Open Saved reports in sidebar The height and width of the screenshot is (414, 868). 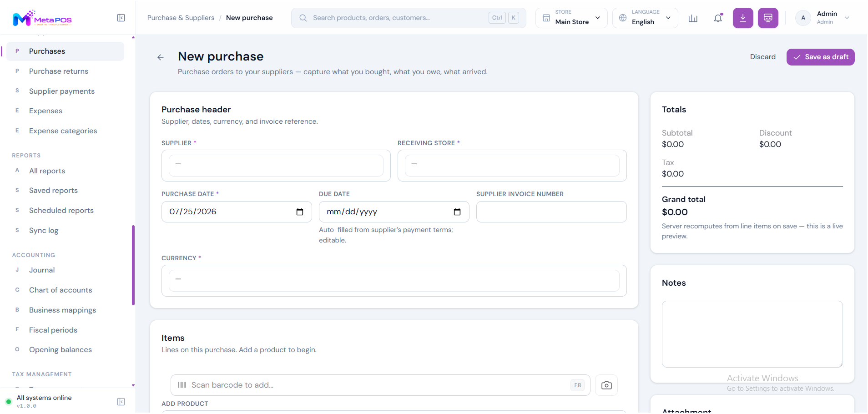65,191
